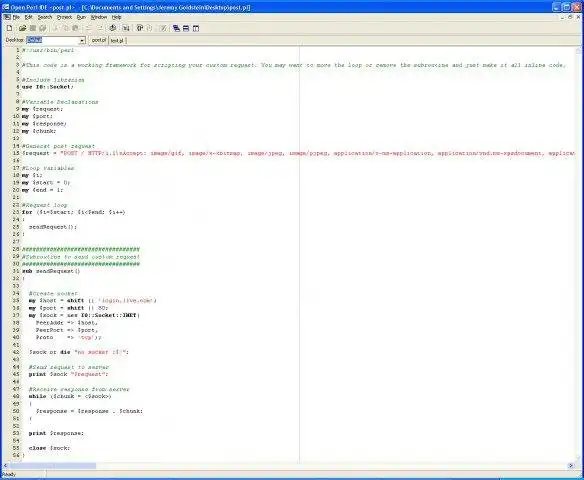Open the Window menu
Viewport: 584px width, 480px height.
click(x=99, y=17)
